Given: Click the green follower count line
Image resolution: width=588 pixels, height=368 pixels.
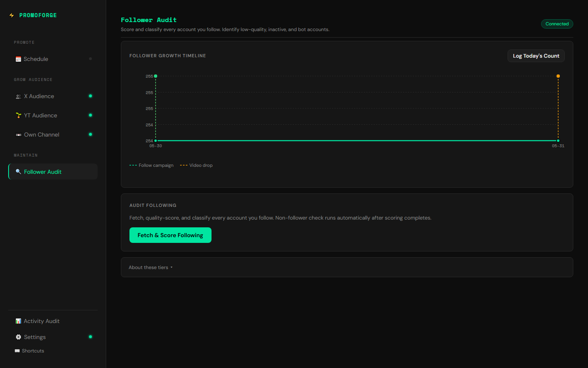Looking at the screenshot, I should click(x=357, y=141).
